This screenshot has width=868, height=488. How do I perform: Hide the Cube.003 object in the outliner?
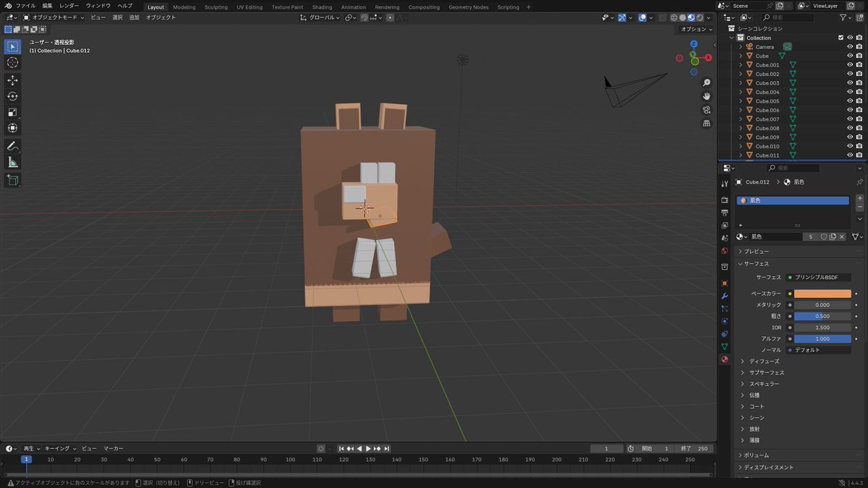pyautogui.click(x=850, y=82)
